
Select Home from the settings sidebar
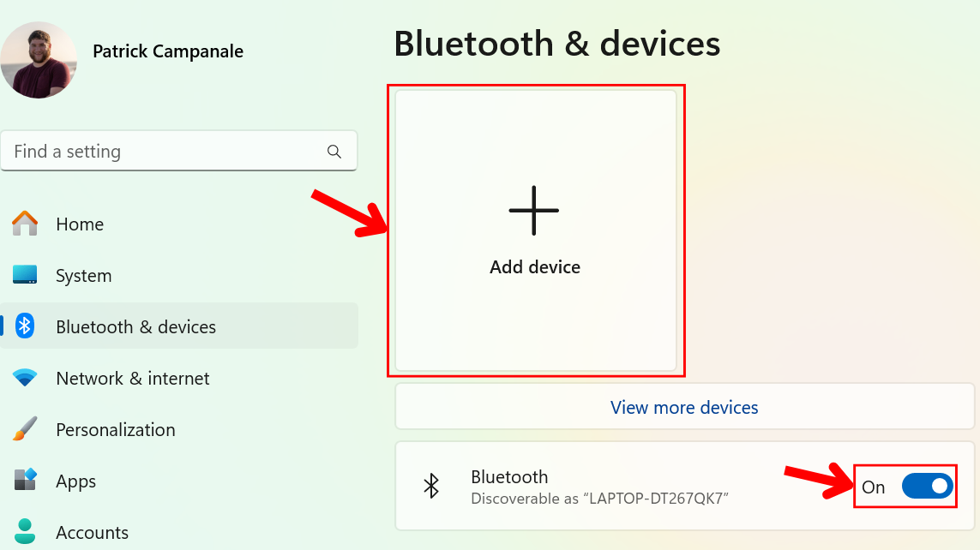point(80,224)
